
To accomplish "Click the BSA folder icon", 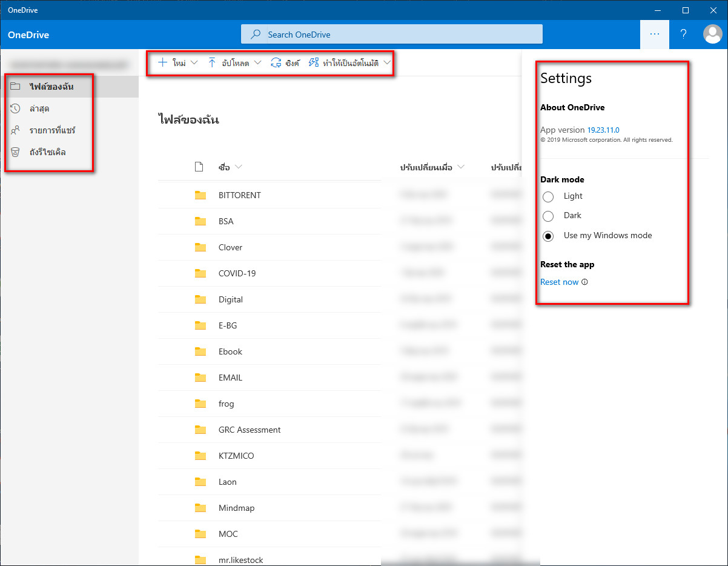I will tap(200, 221).
